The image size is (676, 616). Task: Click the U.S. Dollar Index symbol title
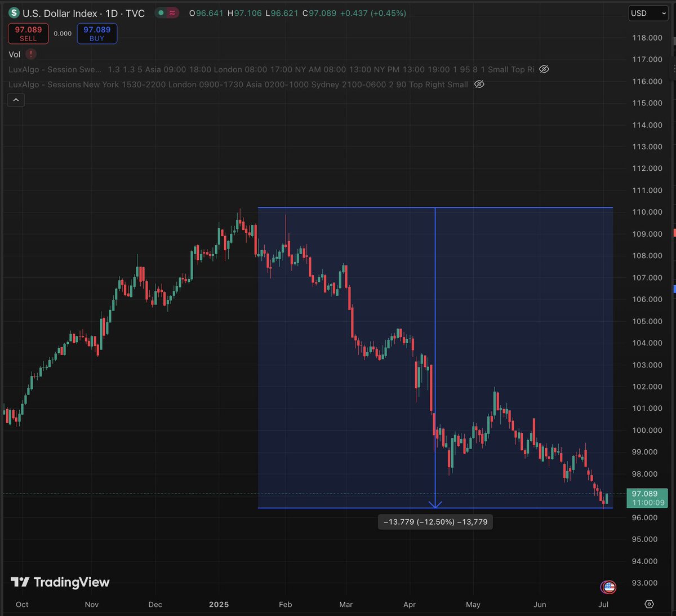(x=83, y=13)
